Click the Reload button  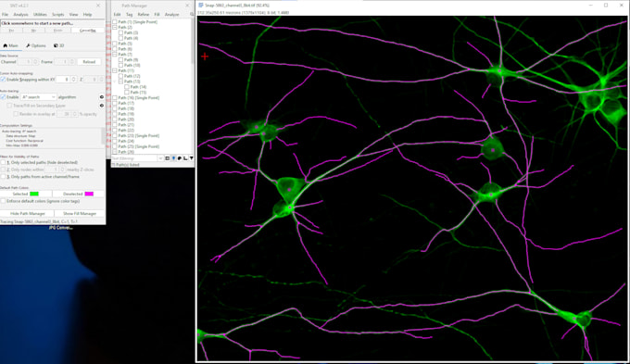(x=89, y=62)
